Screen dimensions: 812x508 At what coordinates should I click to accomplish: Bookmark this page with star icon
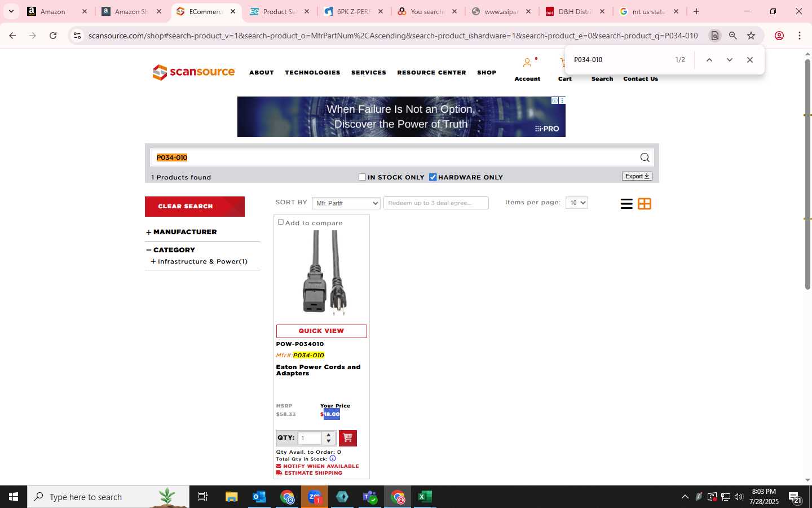pyautogui.click(x=751, y=36)
